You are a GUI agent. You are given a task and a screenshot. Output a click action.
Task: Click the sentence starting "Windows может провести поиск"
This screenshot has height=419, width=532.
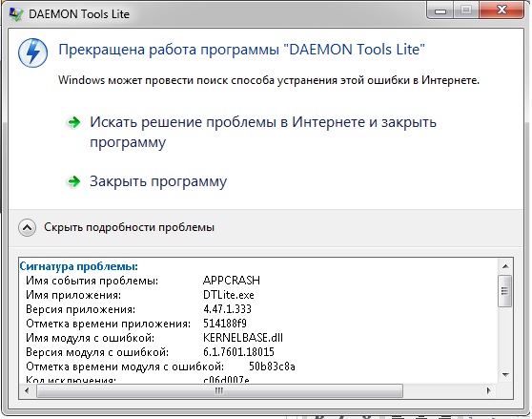coord(269,80)
